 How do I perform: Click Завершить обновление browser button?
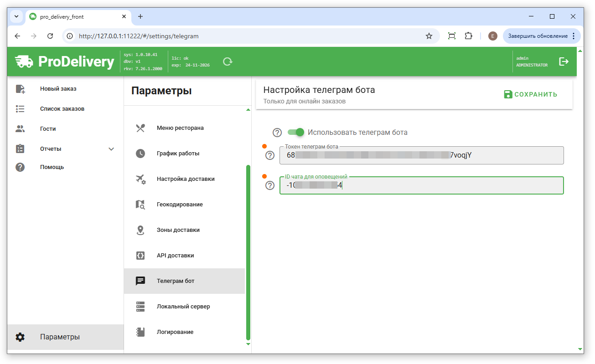pos(538,36)
